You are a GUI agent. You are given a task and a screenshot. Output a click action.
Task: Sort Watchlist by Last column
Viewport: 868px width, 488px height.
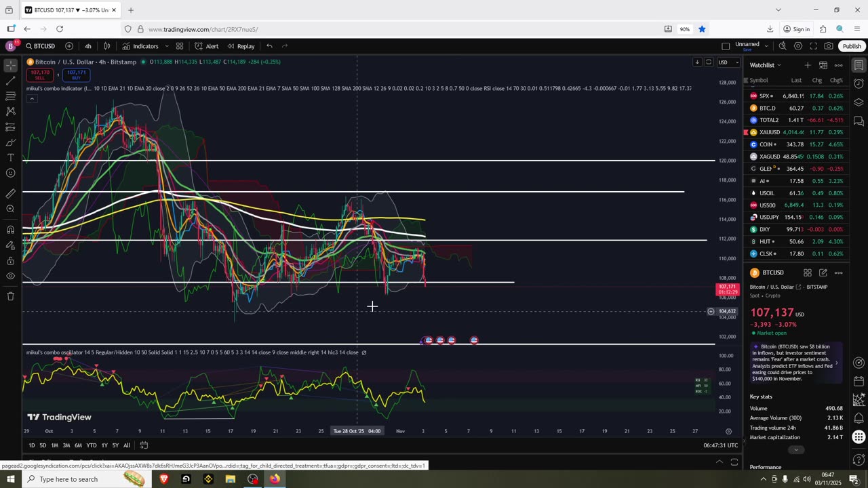click(796, 81)
